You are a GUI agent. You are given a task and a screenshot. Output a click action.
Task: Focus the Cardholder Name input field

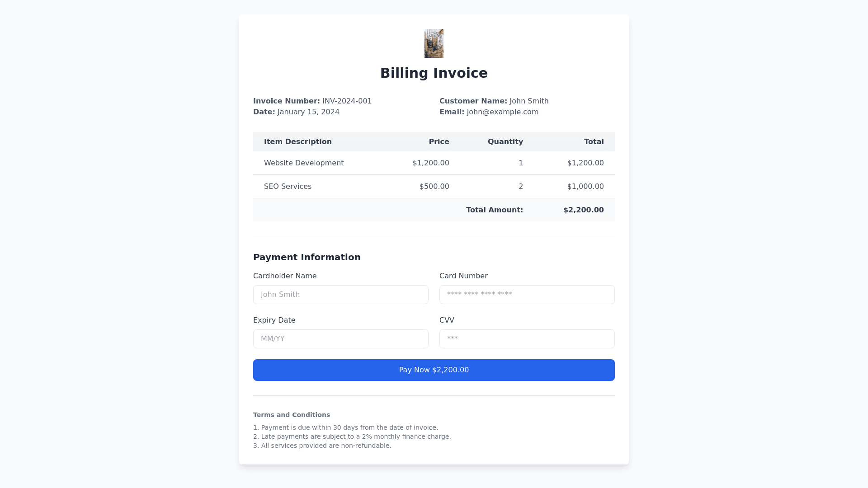340,295
